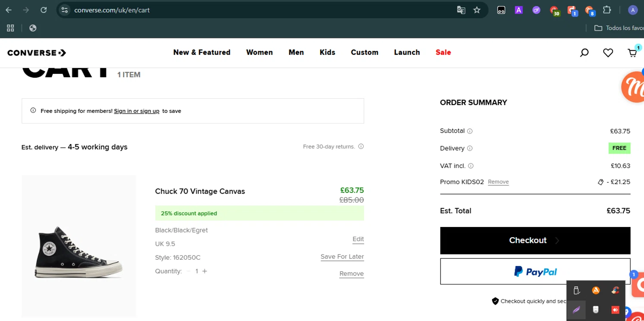Viewport: 644px width, 321px height.
Task: Open the site search magnifier
Action: click(584, 53)
